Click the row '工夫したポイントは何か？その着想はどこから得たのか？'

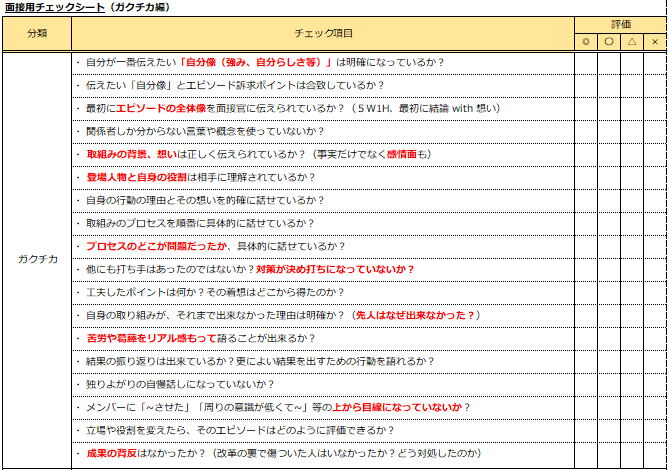[x=323, y=293]
